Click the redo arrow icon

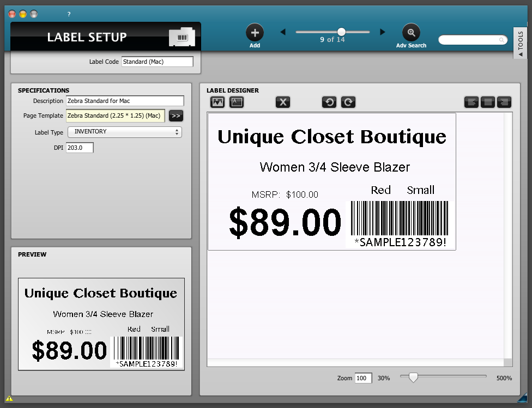coord(348,102)
